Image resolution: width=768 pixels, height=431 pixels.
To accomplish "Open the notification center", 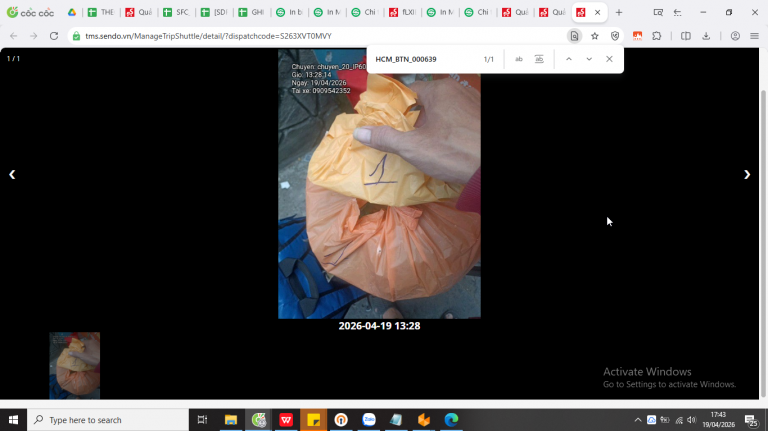I will 751,420.
